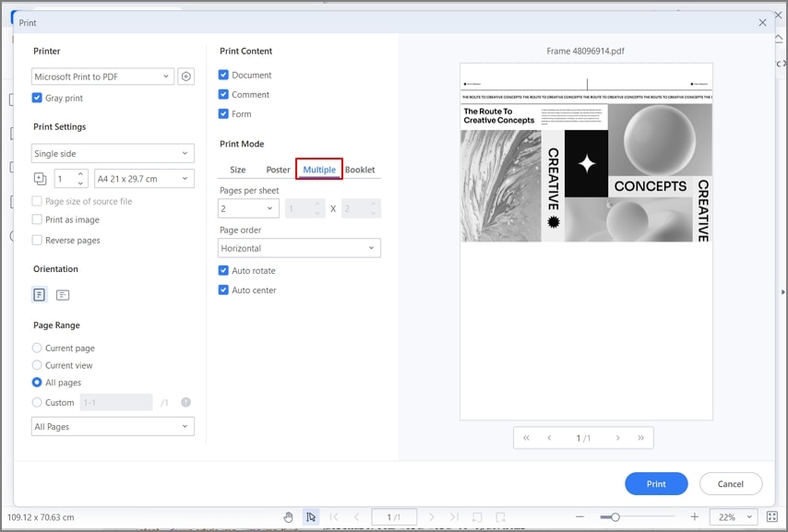
Task: Click the page number field in bottom toolbar
Action: click(x=394, y=517)
